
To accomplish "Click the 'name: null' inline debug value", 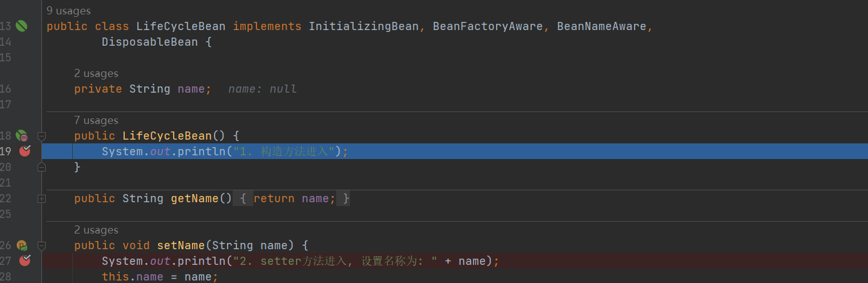I will click(x=262, y=89).
